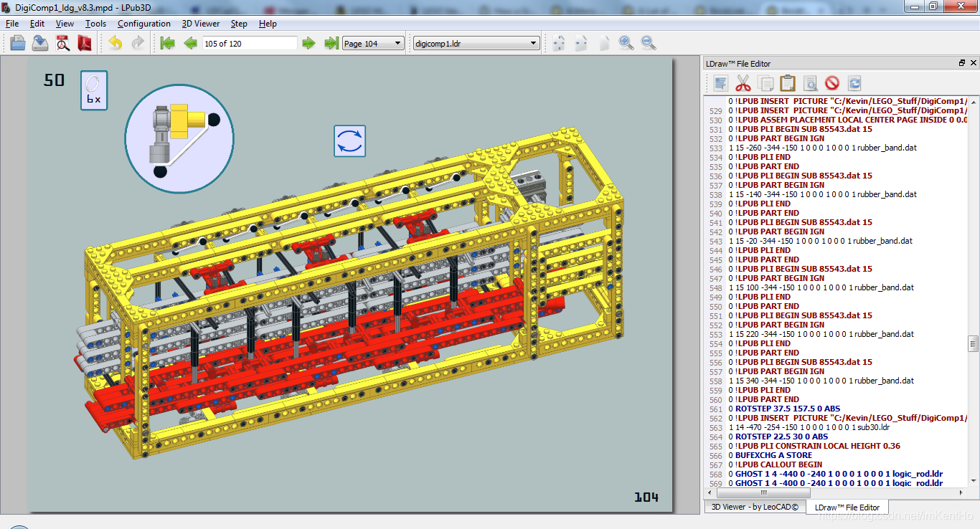Viewport: 980px width, 529px height.
Task: Open the 3D Viewer menu
Action: [202, 24]
